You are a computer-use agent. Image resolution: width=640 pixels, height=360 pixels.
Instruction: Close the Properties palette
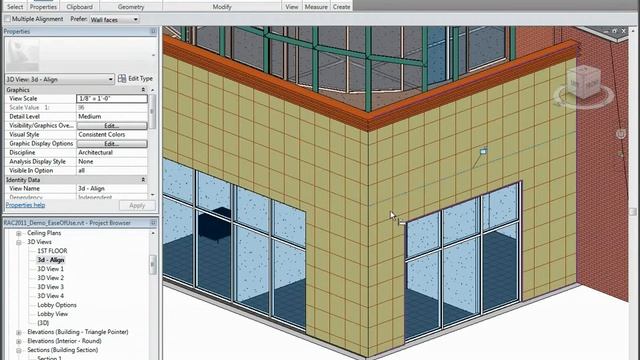pyautogui.click(x=153, y=31)
